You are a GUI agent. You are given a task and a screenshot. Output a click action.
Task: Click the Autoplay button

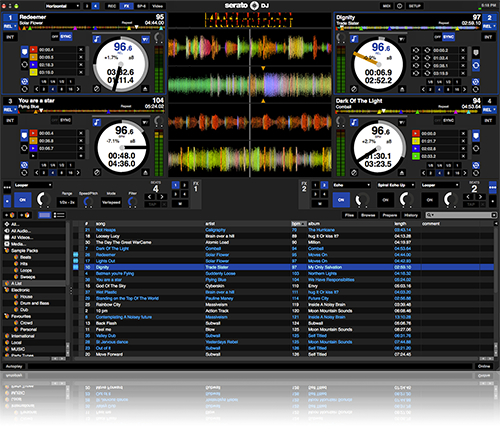(x=14, y=366)
